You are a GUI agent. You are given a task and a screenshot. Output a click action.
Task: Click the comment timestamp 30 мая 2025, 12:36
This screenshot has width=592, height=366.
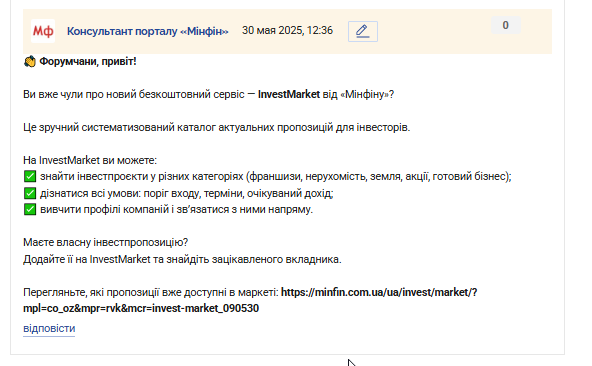click(x=287, y=30)
